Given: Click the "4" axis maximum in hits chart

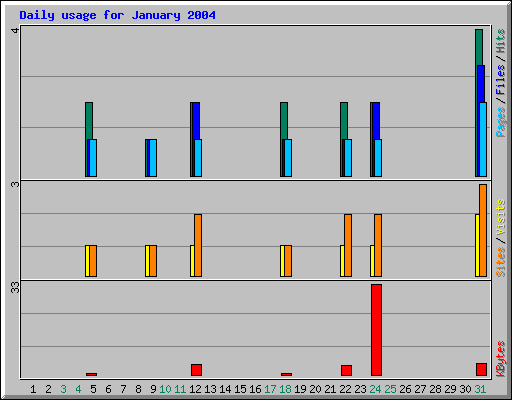Looking at the screenshot, I should (15, 30).
